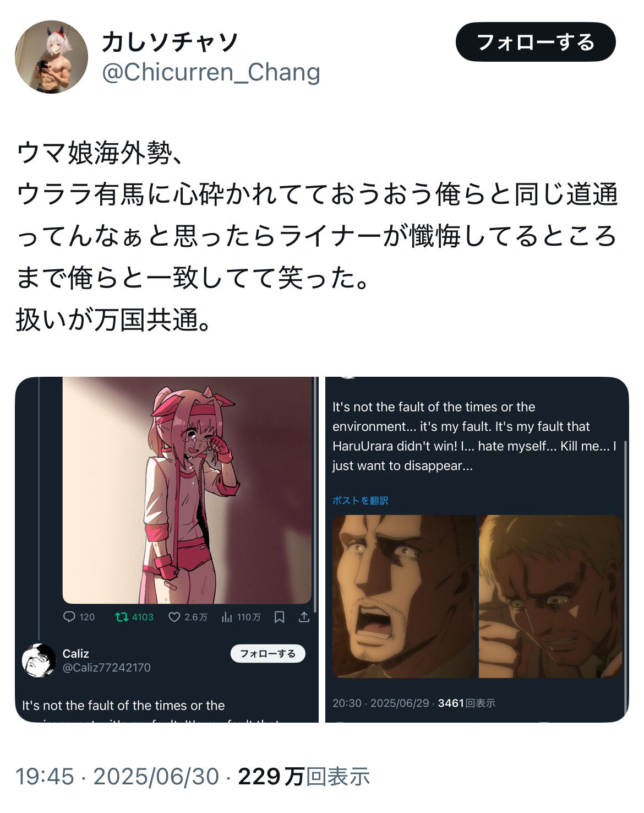Open the right attached screenshot
Viewport: 644px width, 813px height.
pyautogui.click(x=477, y=550)
